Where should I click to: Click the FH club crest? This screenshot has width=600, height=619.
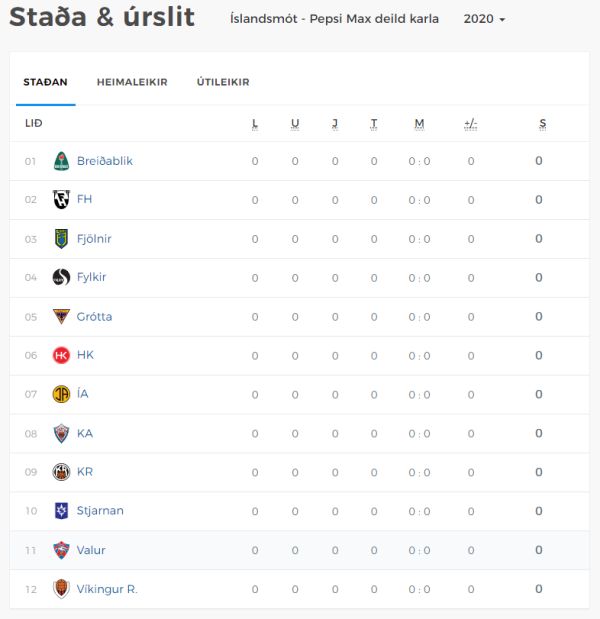tap(61, 199)
